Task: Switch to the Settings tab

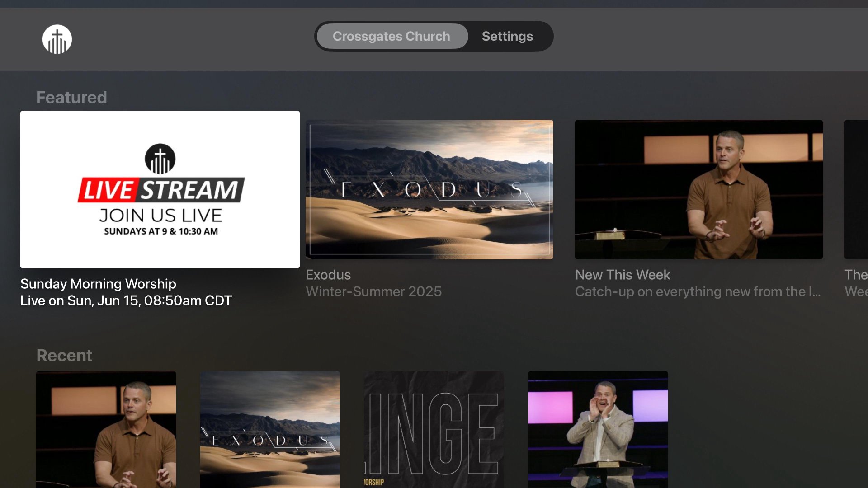Action: (x=507, y=36)
